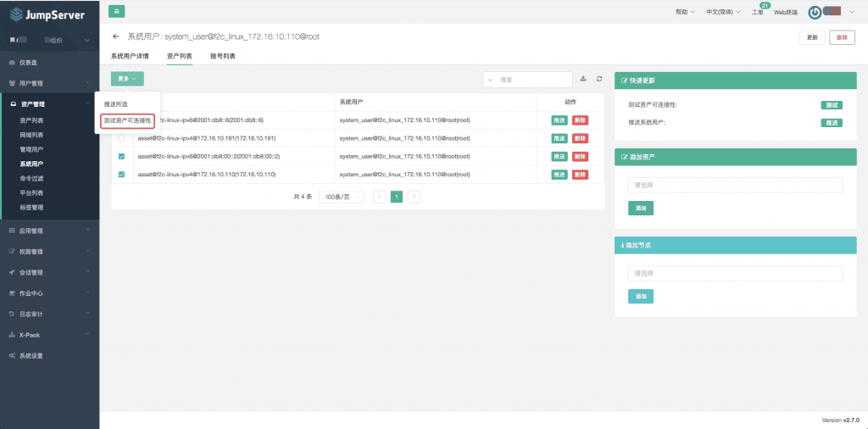
Task: Click 推送 for asset 2001:db8::6 row
Action: coord(559,120)
